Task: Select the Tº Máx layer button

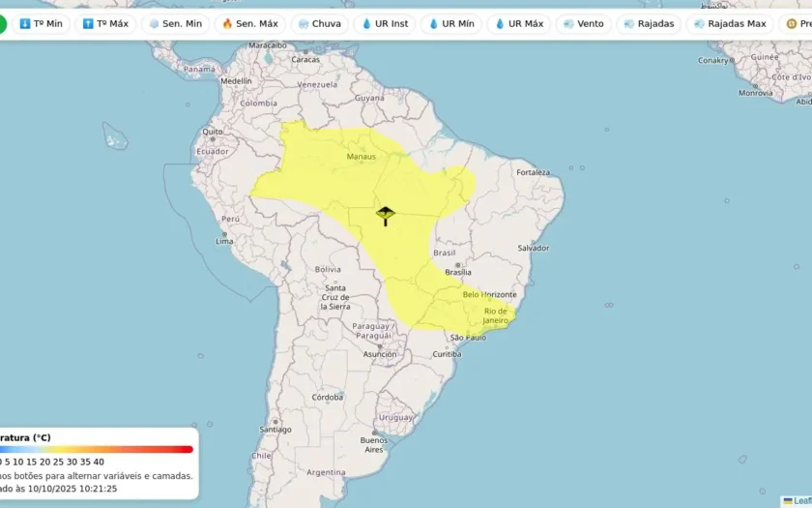Action: point(105,24)
